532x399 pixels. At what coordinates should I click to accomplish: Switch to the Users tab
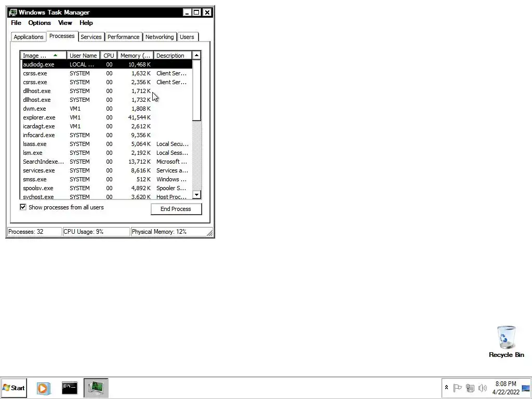pos(187,37)
